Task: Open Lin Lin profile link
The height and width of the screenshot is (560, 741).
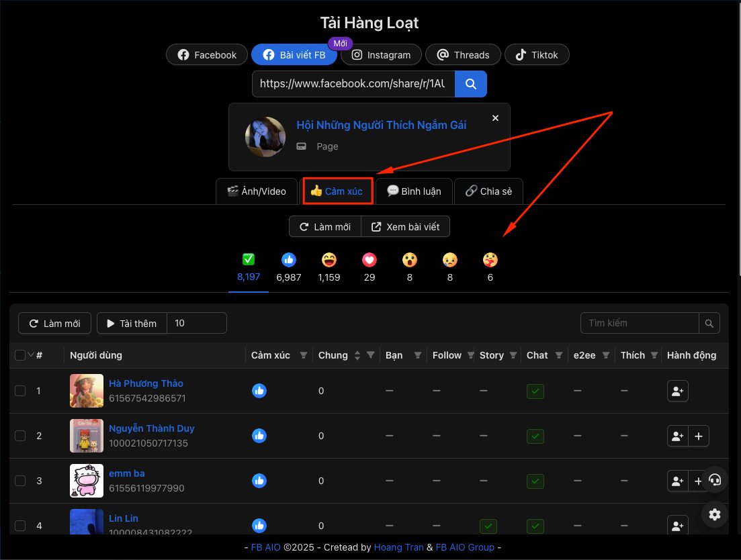Action: click(124, 518)
